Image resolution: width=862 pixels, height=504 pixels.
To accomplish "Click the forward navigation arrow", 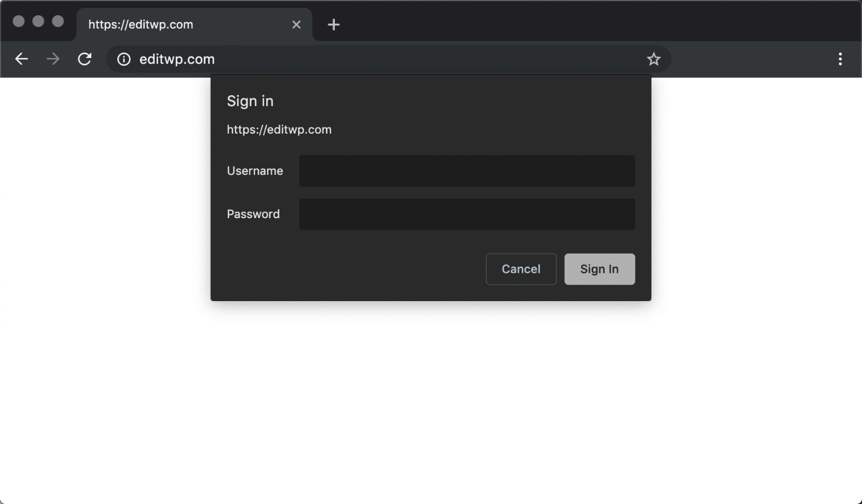I will click(53, 59).
